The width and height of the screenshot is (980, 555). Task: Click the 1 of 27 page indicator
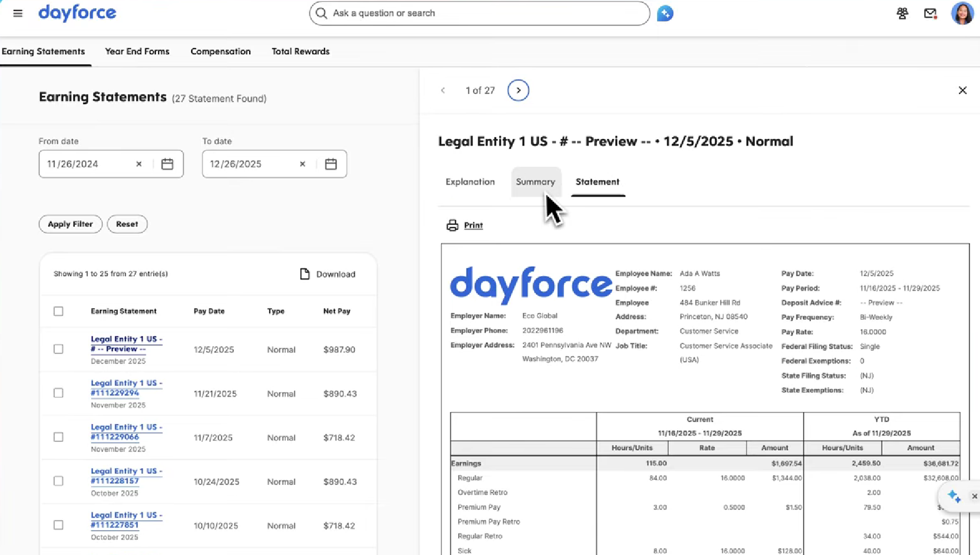(480, 91)
